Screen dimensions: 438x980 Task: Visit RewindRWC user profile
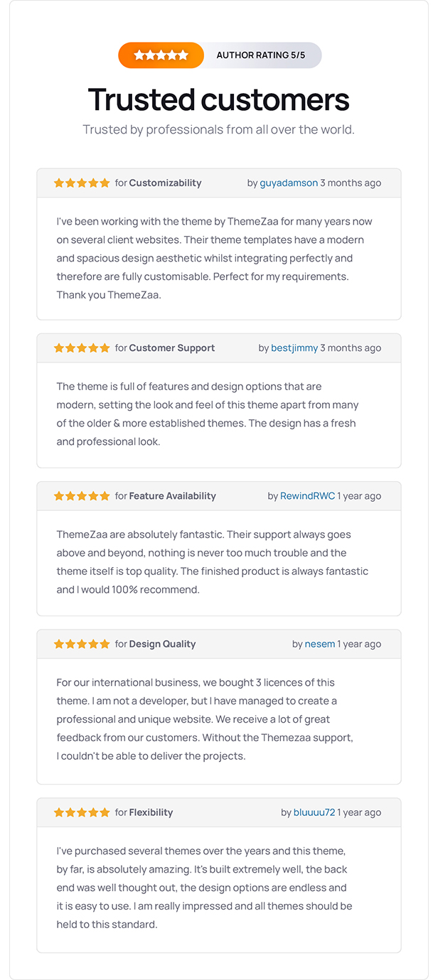point(307,496)
